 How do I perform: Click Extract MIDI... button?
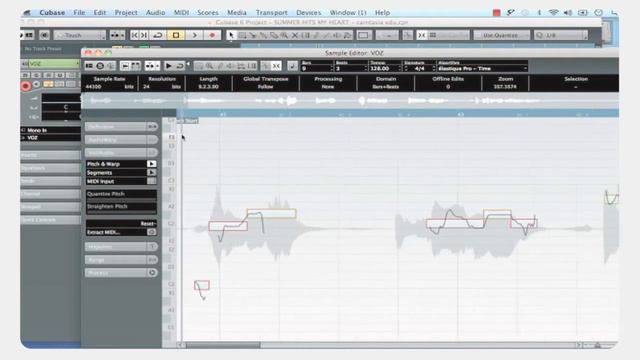[121, 232]
